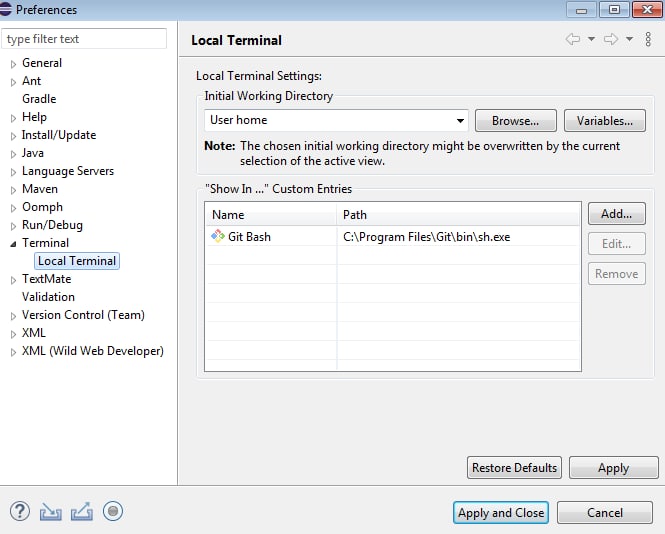Expand the General tree node
Screen dimensions: 665x534
click(13, 64)
